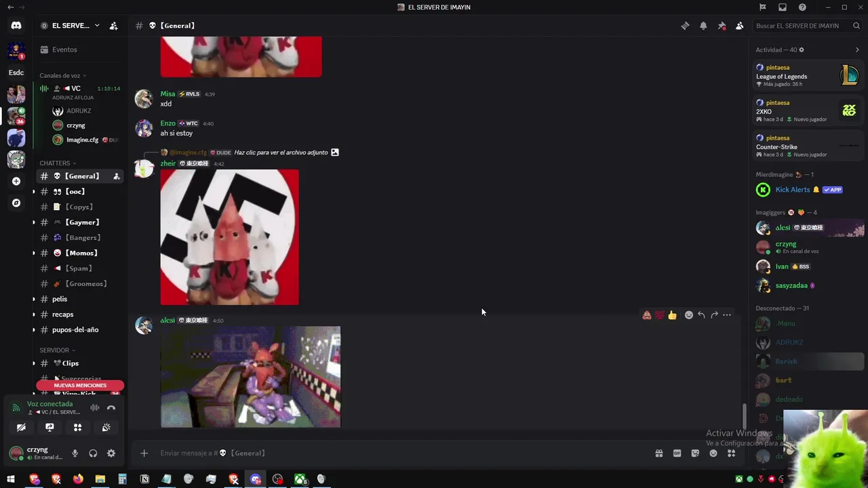Share your screen icon in voice panel
Viewport: 868px width, 488px height.
coord(50,428)
